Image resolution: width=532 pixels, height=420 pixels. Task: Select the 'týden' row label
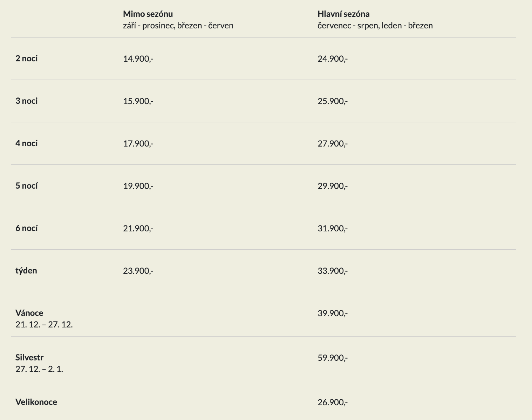(26, 271)
